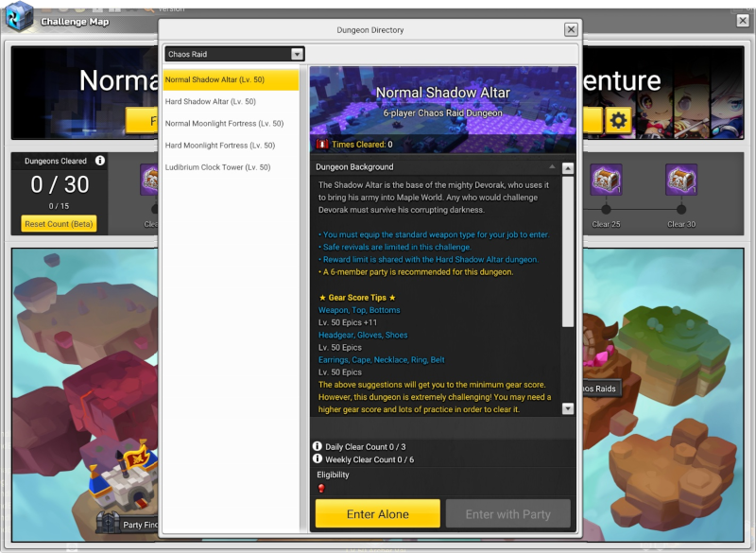Screen dimensions: 756x553
Task: Click the 'Headgear, Gloves, Shoes' text
Action: click(x=363, y=335)
